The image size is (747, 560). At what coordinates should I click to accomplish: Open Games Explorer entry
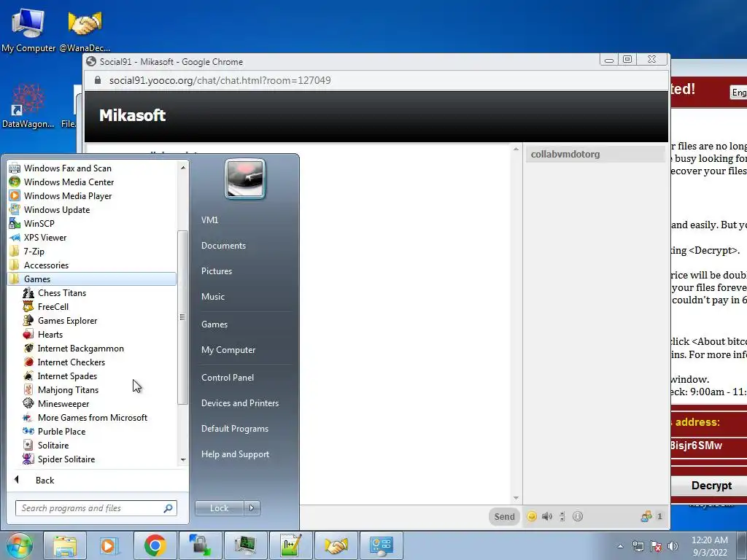pos(67,321)
